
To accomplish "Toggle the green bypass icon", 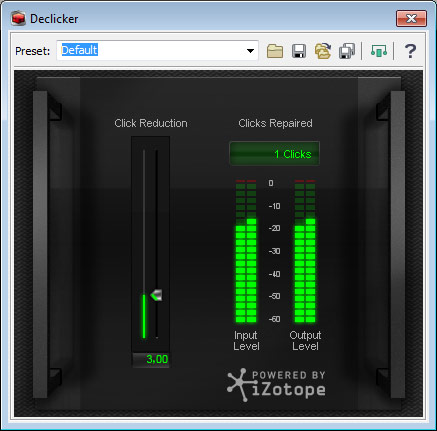I will tap(379, 51).
